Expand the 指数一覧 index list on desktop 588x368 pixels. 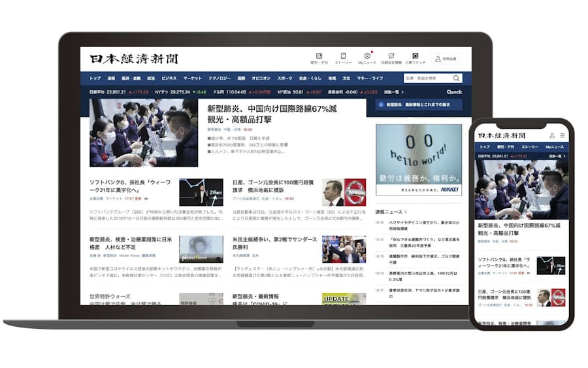393,92
